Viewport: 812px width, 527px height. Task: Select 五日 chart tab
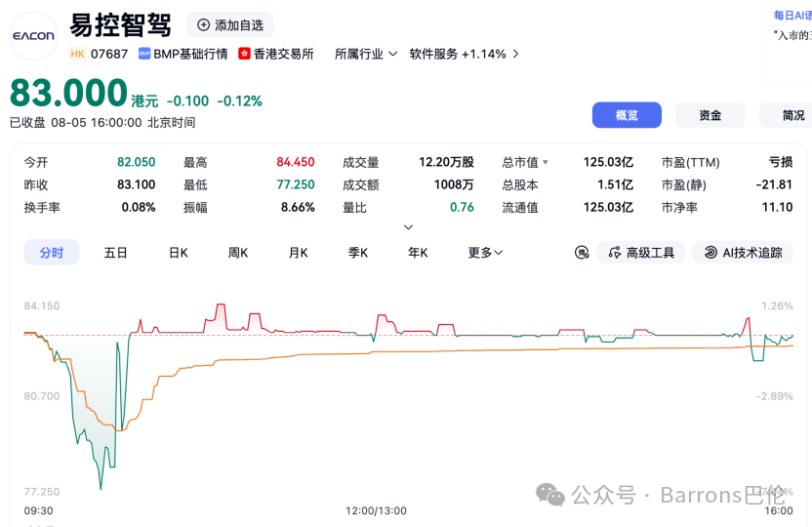115,253
